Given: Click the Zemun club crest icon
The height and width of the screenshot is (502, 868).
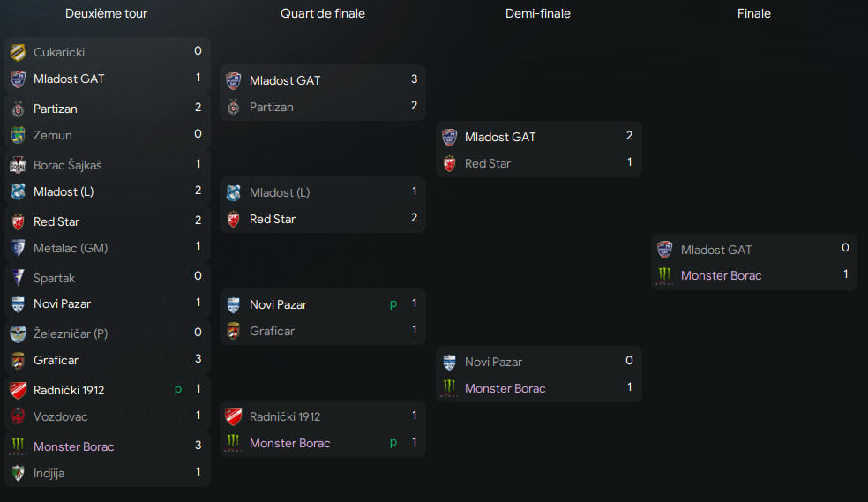Looking at the screenshot, I should point(18,135).
